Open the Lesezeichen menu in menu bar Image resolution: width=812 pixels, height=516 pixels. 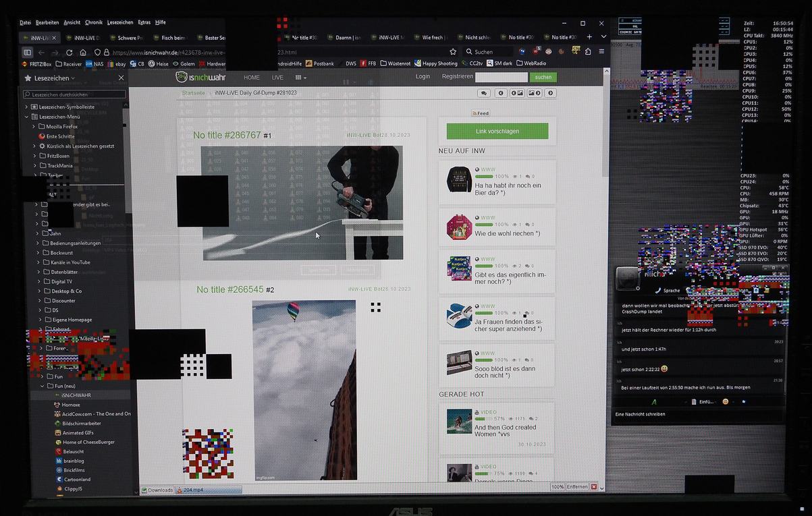click(x=120, y=22)
